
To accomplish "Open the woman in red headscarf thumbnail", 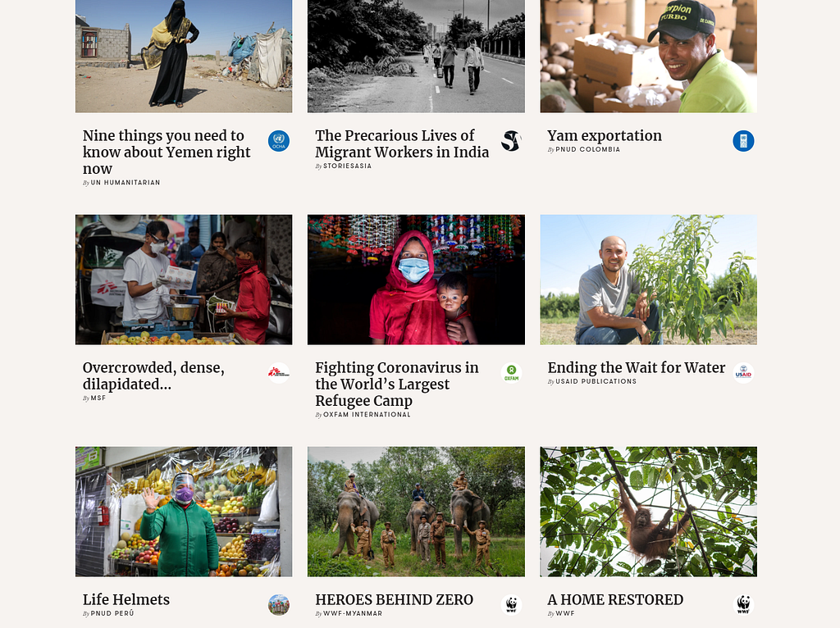I will (x=416, y=280).
